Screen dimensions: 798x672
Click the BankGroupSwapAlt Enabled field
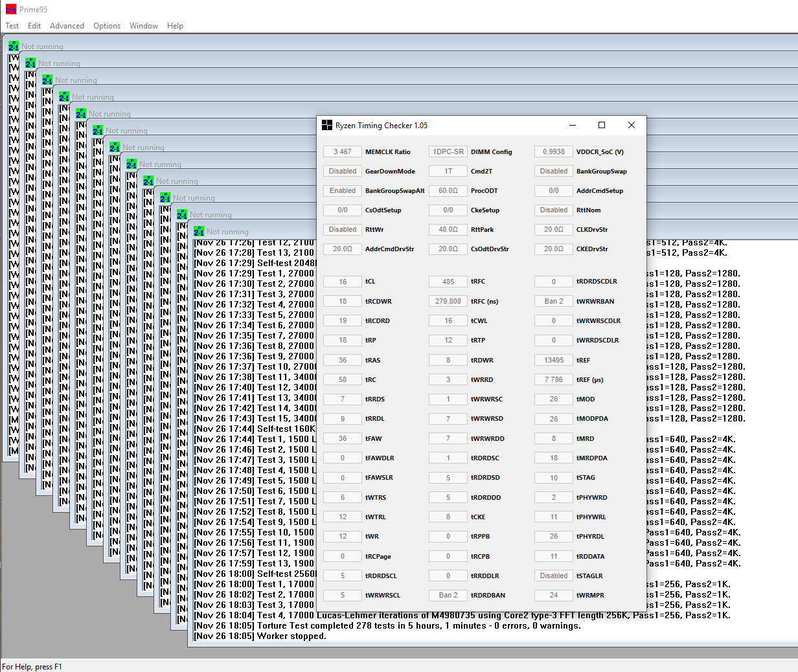(343, 190)
